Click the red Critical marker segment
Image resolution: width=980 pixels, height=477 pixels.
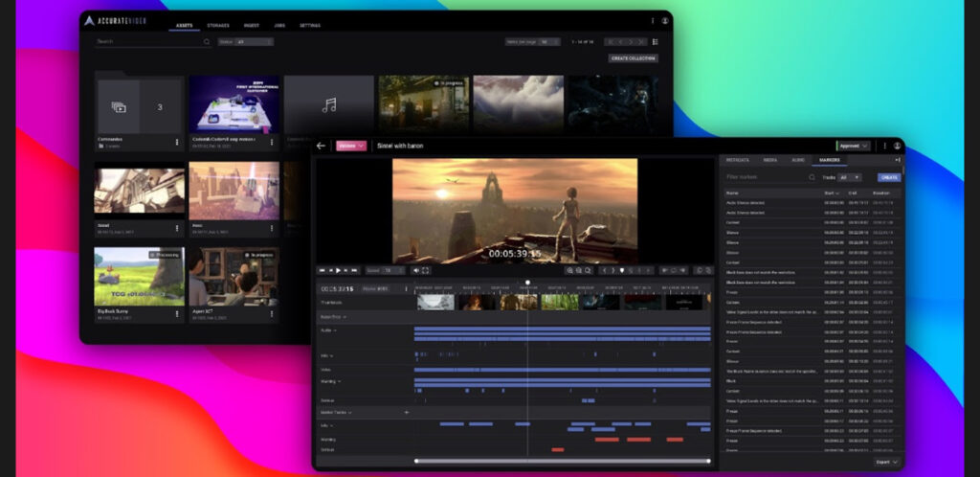click(558, 449)
